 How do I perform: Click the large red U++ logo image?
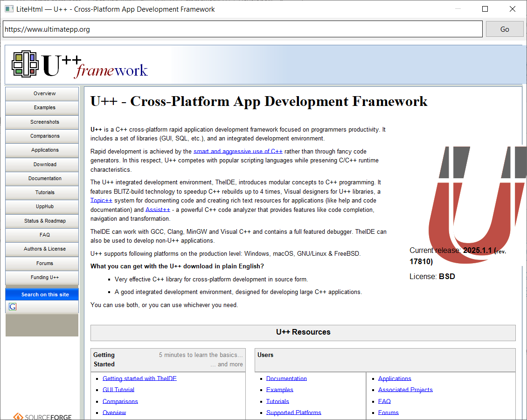(477, 204)
